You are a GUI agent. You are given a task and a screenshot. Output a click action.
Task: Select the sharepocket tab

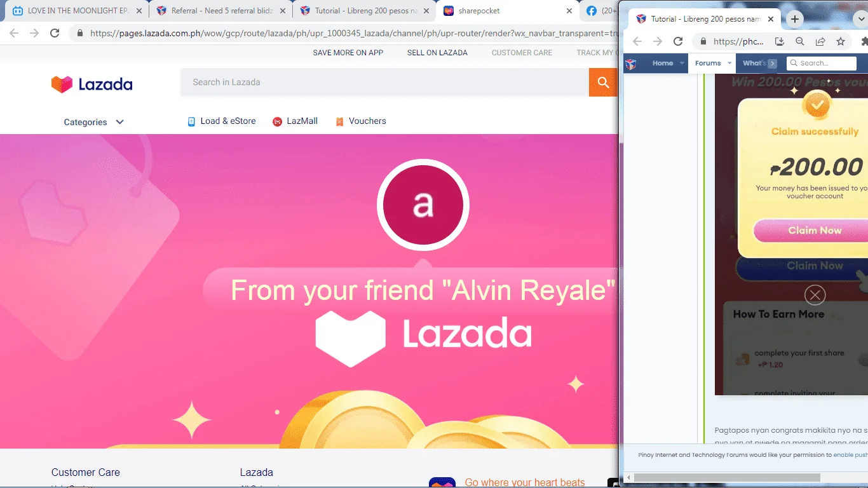click(508, 11)
